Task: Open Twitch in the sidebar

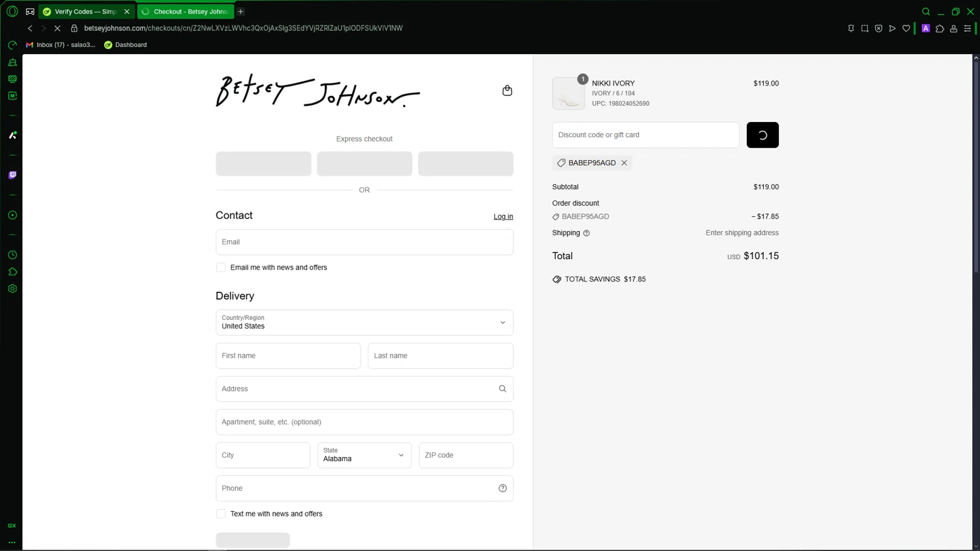Action: 12,175
